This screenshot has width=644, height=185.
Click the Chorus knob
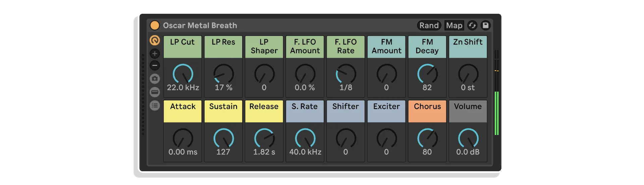427,138
